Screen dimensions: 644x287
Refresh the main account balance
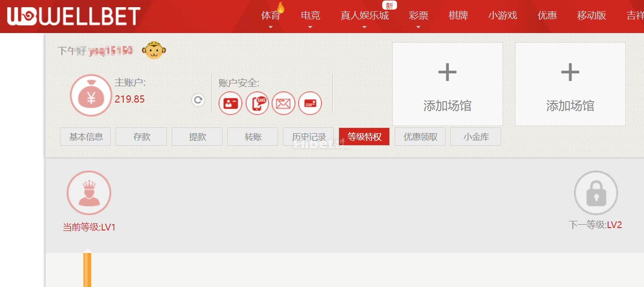pyautogui.click(x=198, y=100)
